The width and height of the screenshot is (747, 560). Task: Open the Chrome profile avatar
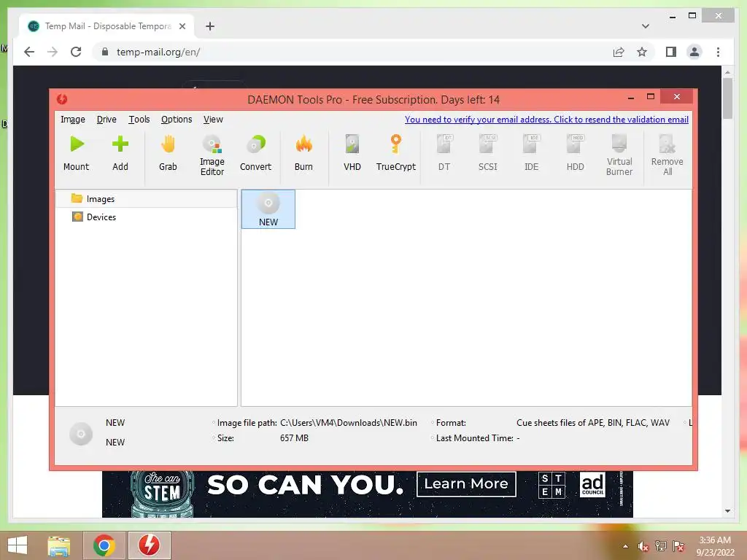point(694,52)
